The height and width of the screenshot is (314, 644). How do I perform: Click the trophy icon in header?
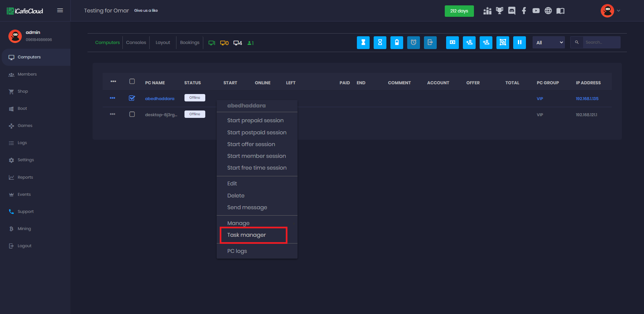coord(499,11)
